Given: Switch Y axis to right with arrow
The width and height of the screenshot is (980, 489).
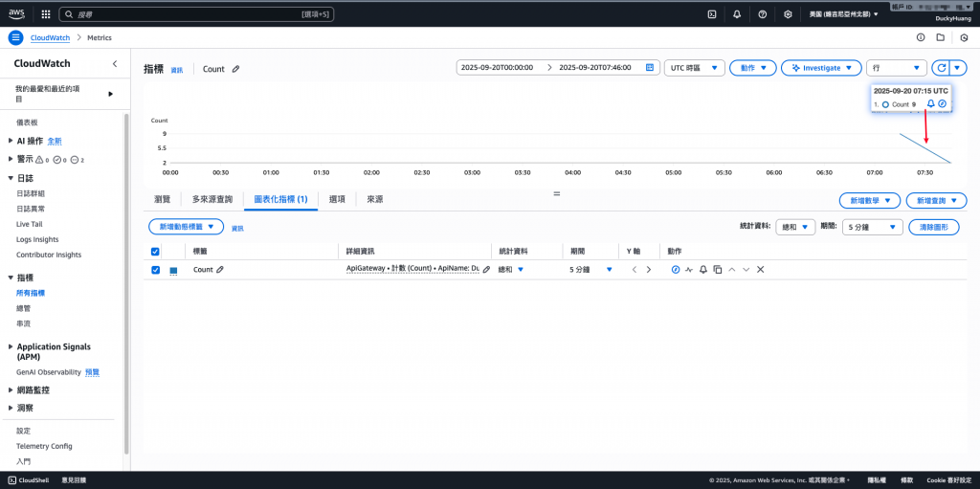Looking at the screenshot, I should point(649,270).
